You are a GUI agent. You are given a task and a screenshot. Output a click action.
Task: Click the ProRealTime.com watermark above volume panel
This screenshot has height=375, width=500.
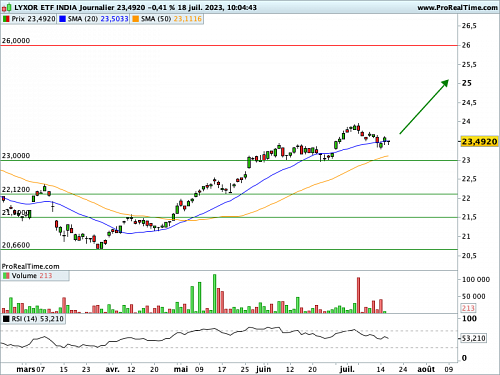[x=30, y=266]
